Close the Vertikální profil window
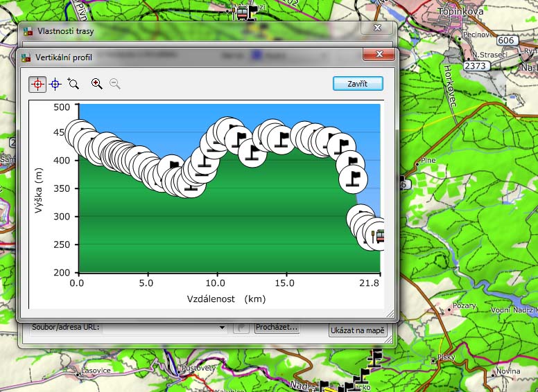 pyautogui.click(x=379, y=56)
